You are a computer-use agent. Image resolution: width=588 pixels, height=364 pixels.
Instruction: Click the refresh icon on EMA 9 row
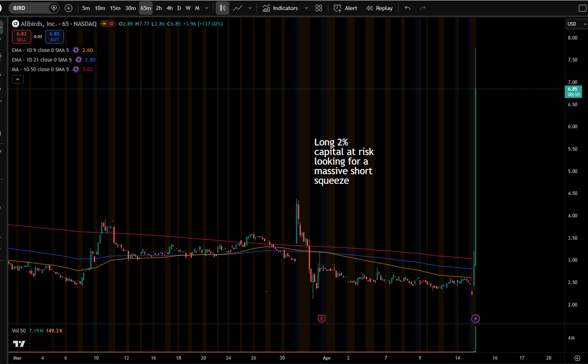point(76,50)
